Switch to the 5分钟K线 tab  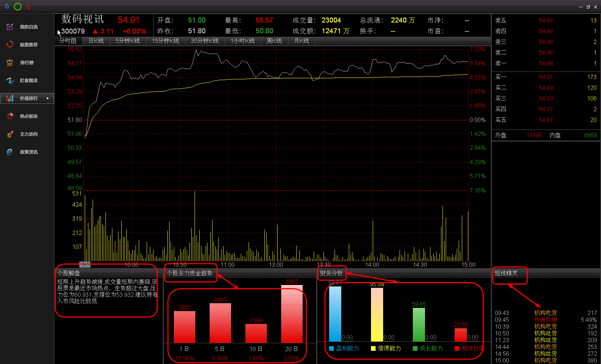tap(128, 41)
